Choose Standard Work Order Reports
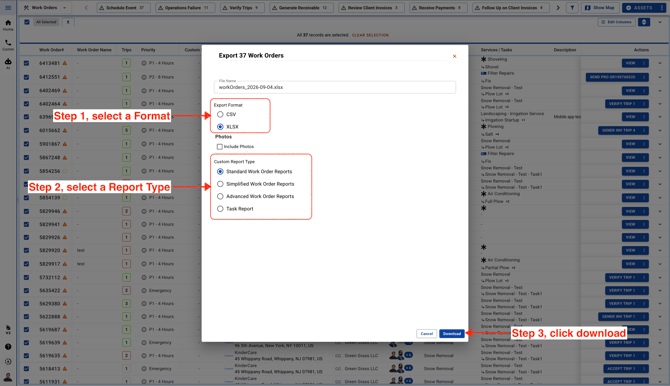 [x=220, y=171]
